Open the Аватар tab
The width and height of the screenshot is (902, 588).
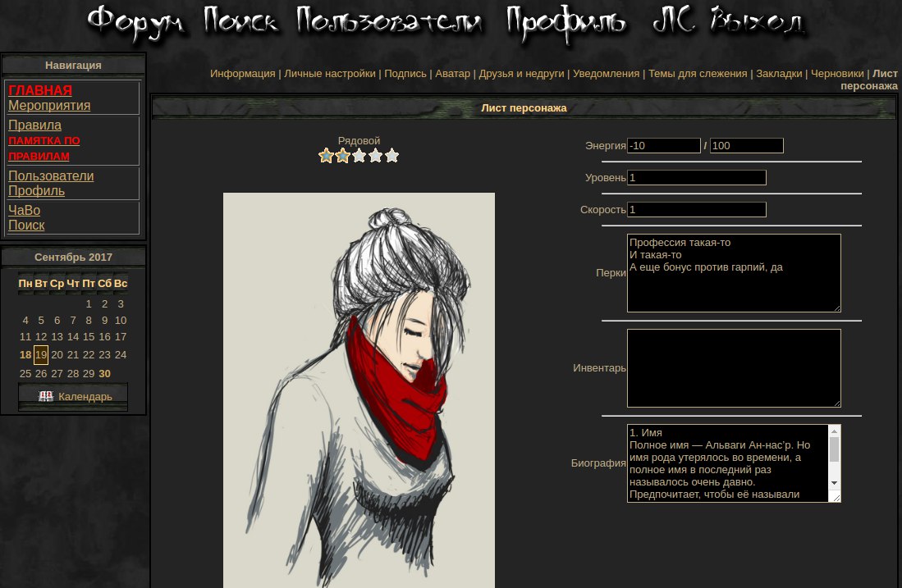click(453, 74)
